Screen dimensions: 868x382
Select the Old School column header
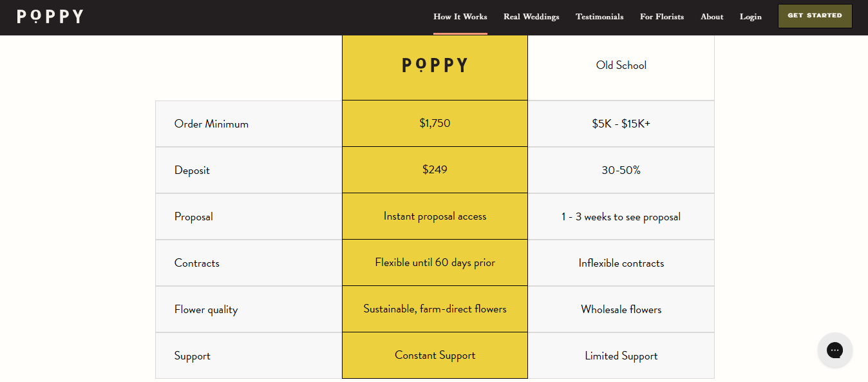(x=621, y=65)
